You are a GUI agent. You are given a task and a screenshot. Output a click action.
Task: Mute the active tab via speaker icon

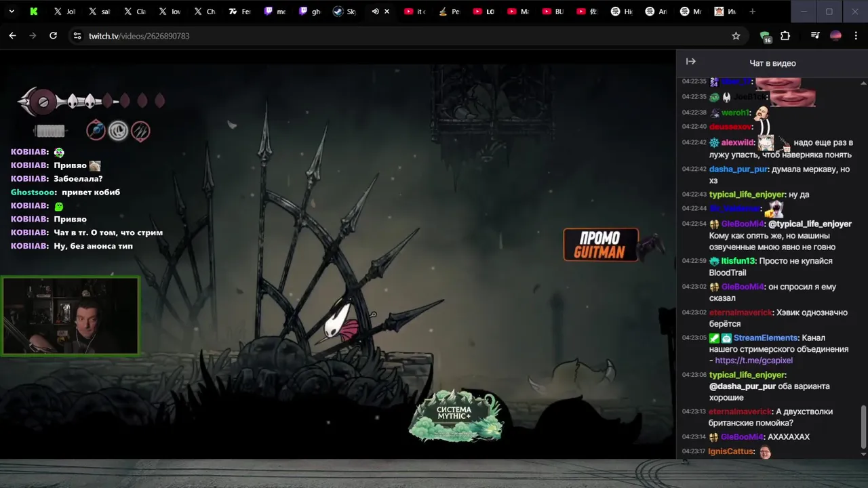375,12
